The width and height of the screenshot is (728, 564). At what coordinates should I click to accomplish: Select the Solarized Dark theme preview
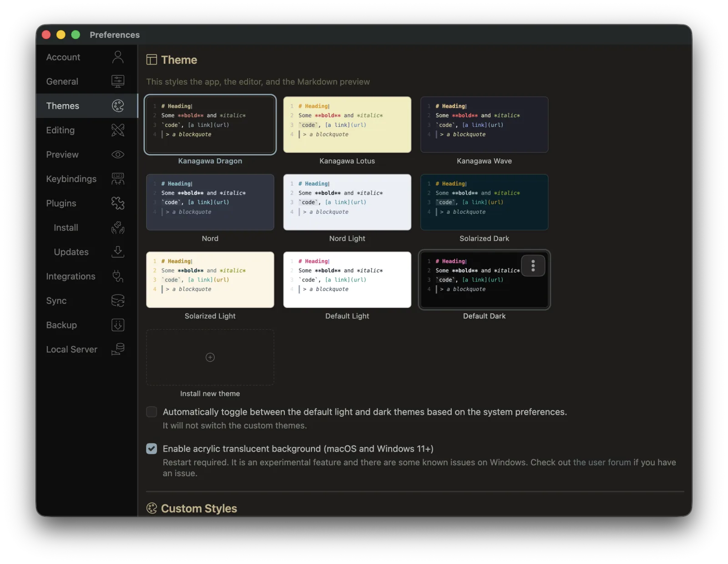tap(484, 202)
